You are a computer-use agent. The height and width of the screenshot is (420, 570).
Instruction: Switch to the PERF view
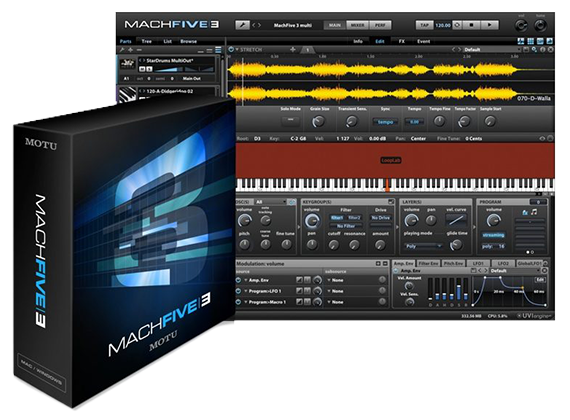pos(380,25)
